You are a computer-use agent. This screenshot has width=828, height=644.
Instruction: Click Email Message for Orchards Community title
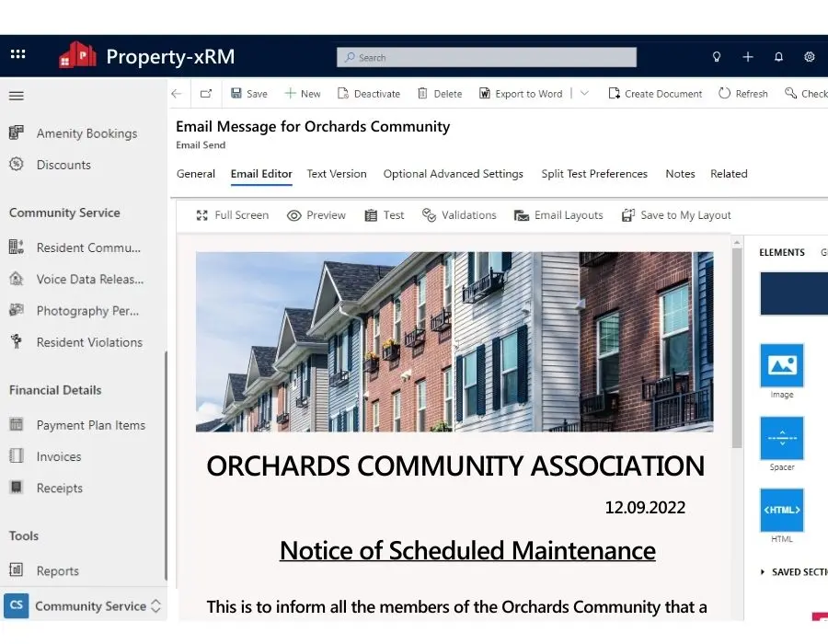(313, 127)
